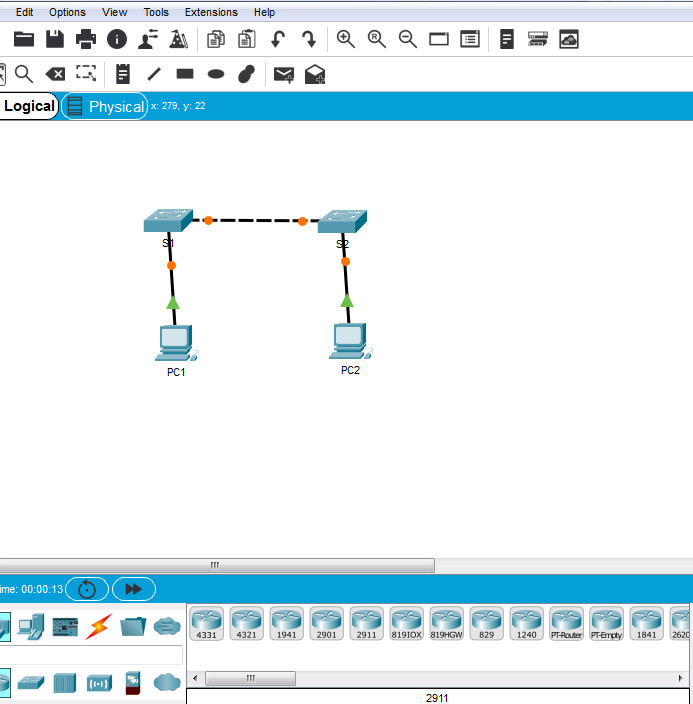
Task: Choose the Components category
Action: pos(65,627)
